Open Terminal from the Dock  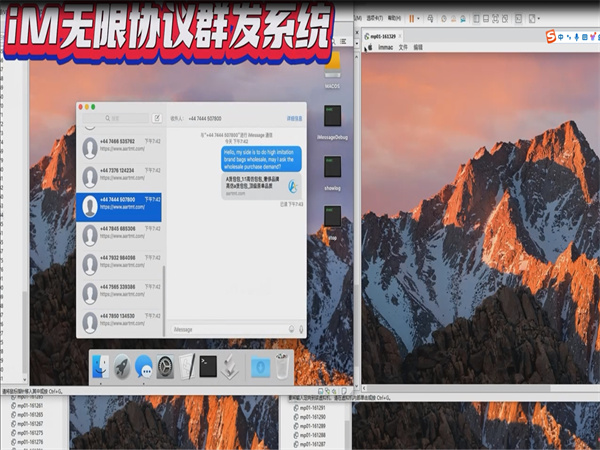coord(208,366)
